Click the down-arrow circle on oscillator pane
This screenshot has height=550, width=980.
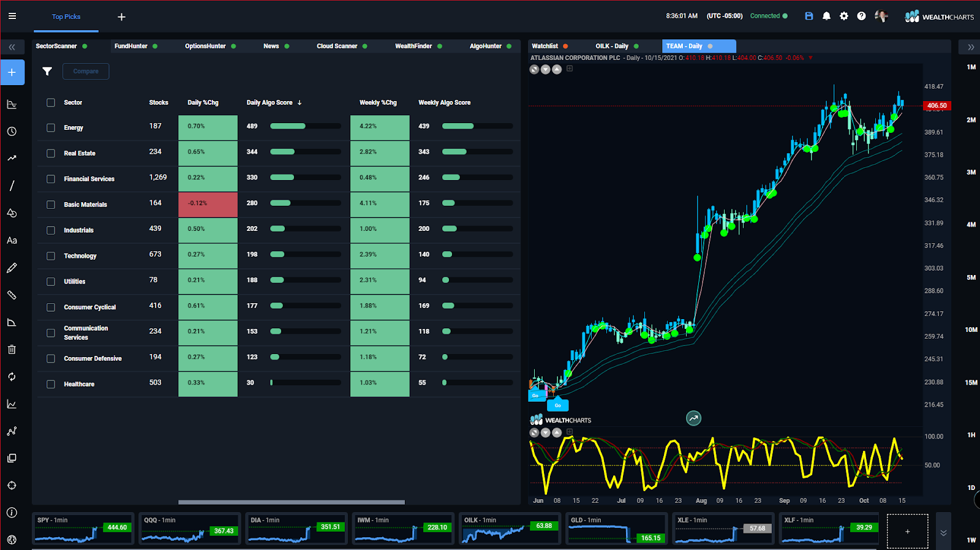[x=545, y=432]
